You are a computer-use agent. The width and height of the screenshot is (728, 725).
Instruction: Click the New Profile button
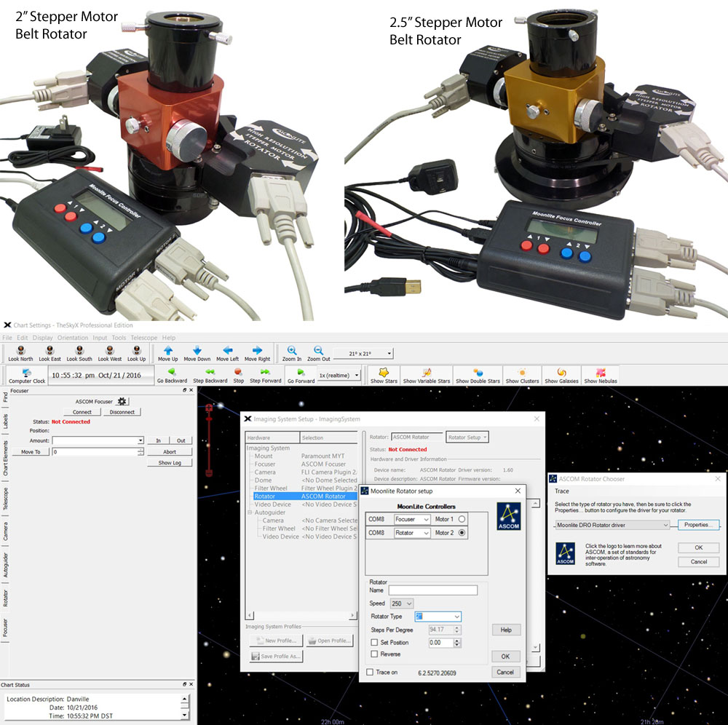pyautogui.click(x=276, y=641)
